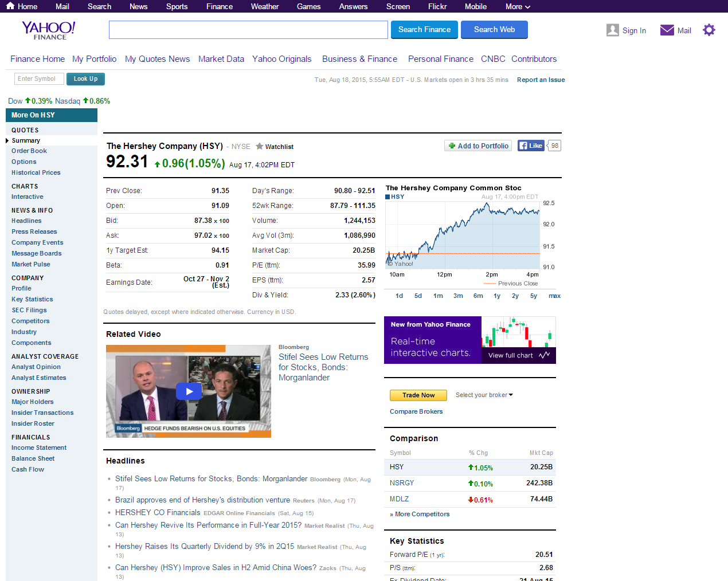The image size is (728, 581).
Task: Click View full chart icon
Action: tap(545, 355)
